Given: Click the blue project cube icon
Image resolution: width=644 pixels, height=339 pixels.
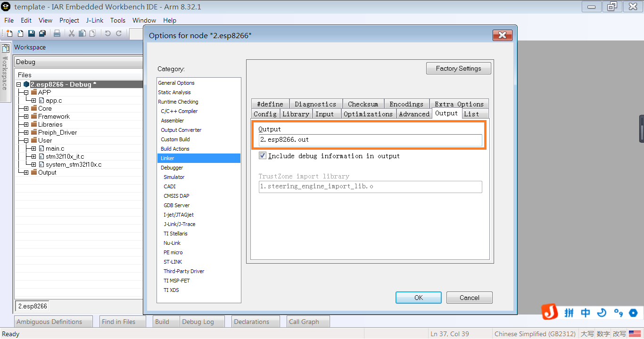Looking at the screenshot, I should [x=26, y=84].
